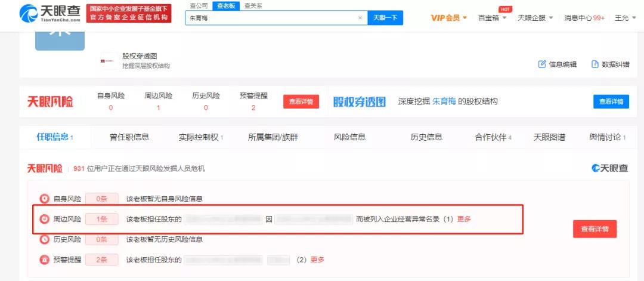
Task: Open the 风险信息 tab
Action: (x=349, y=137)
